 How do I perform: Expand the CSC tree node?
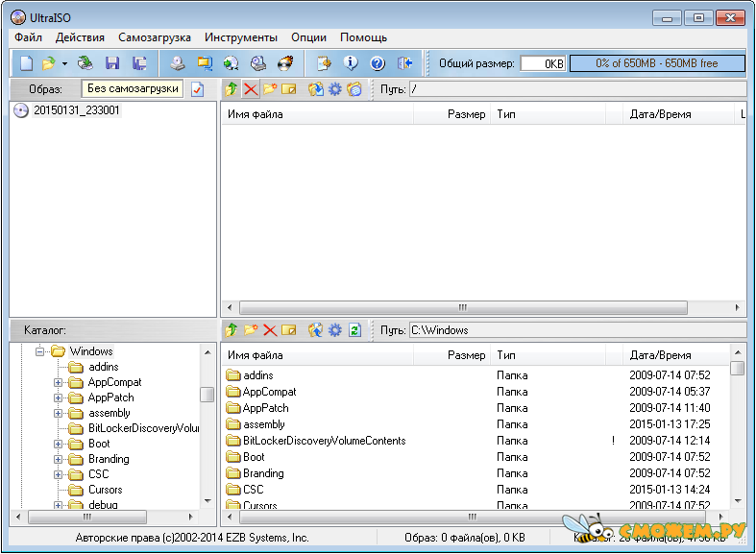click(58, 474)
